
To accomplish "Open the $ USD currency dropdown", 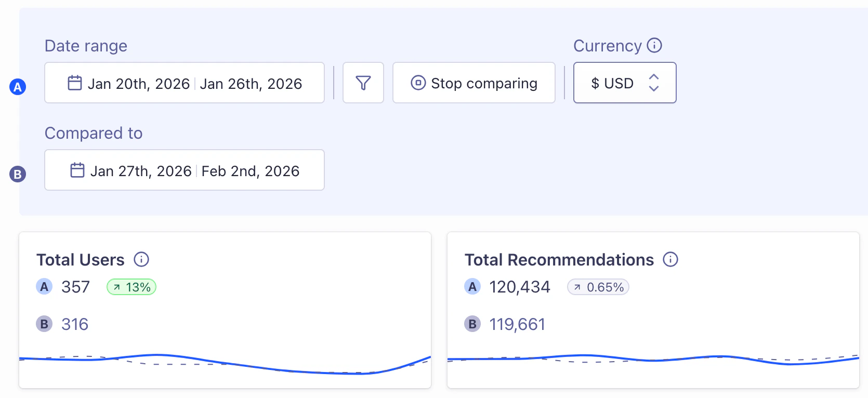I will click(x=624, y=83).
